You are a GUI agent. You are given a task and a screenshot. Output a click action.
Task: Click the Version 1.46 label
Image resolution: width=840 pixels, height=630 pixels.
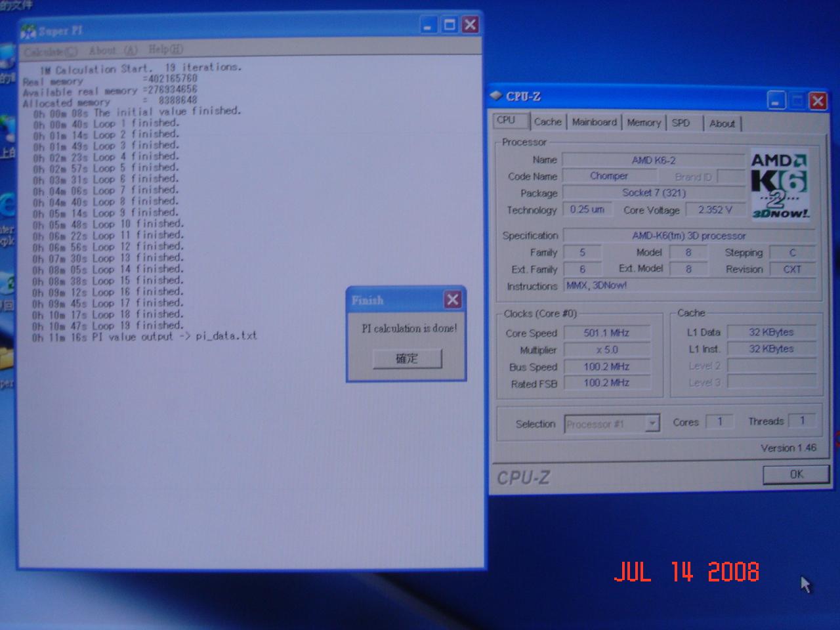point(788,448)
